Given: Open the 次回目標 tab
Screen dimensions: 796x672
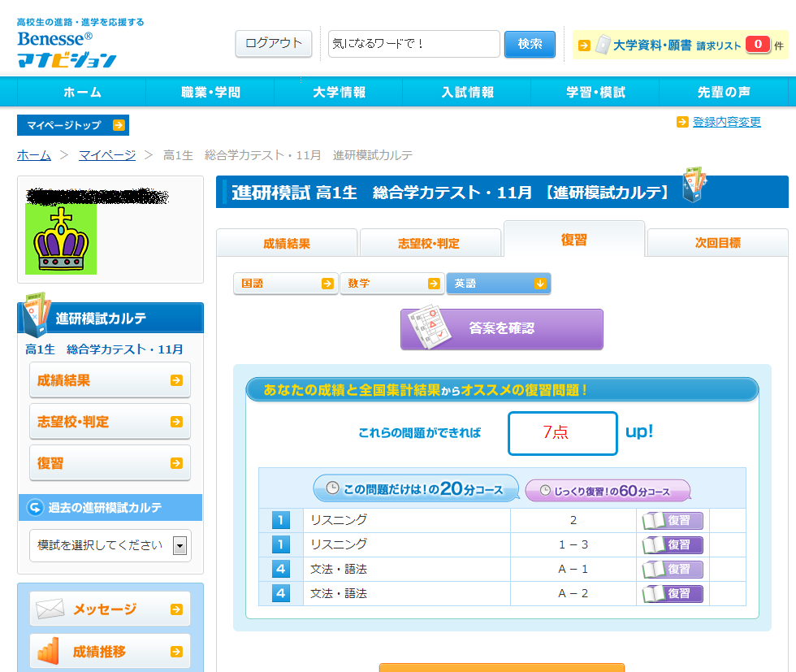Looking at the screenshot, I should pos(718,243).
